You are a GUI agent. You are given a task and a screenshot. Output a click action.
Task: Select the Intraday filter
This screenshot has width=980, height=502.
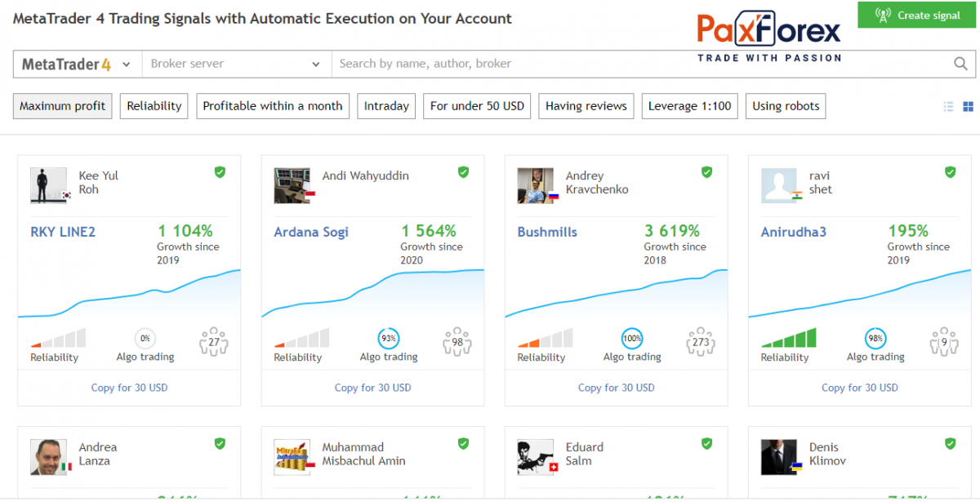coord(386,106)
